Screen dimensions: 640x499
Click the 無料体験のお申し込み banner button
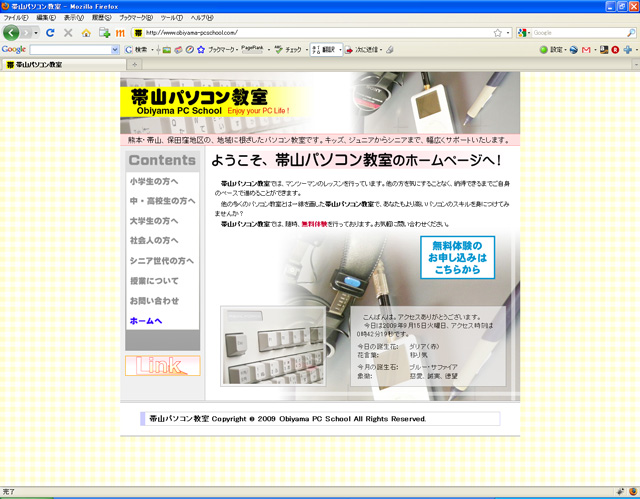(456, 258)
